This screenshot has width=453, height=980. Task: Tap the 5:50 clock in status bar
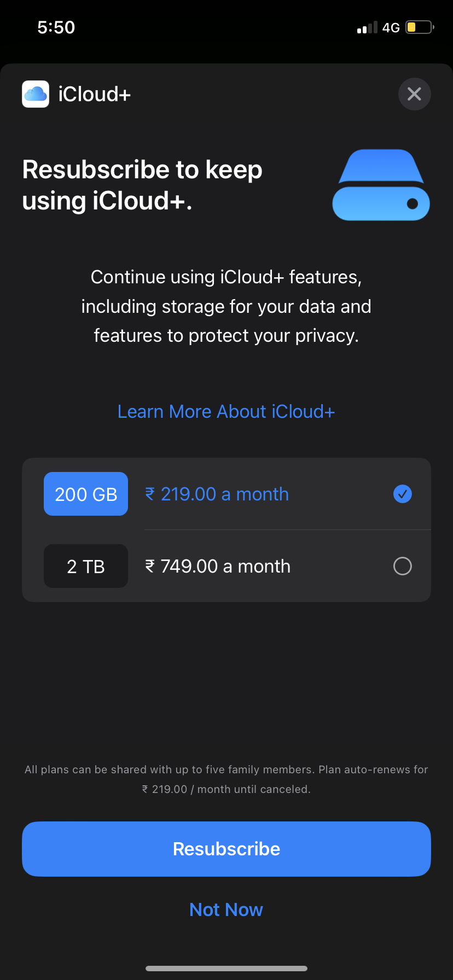[56, 27]
